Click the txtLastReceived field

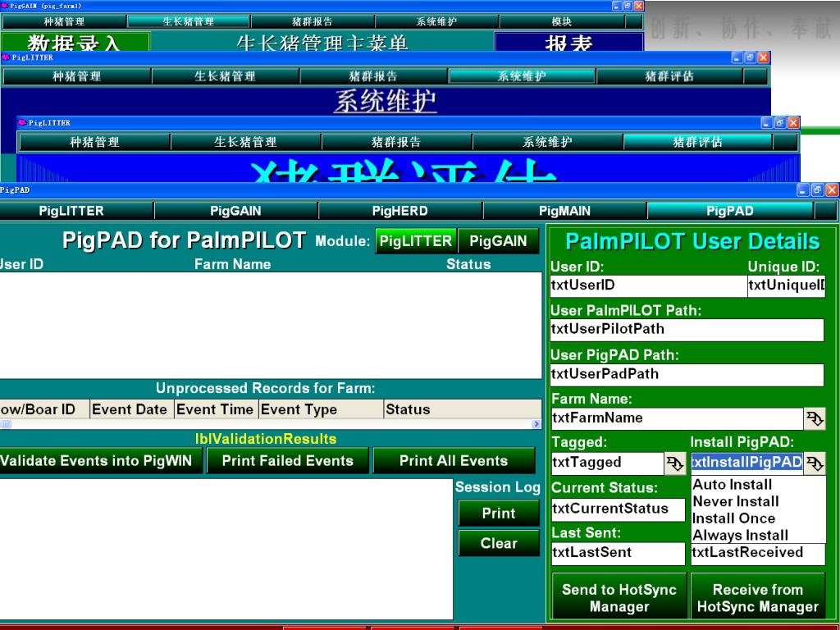(x=757, y=554)
